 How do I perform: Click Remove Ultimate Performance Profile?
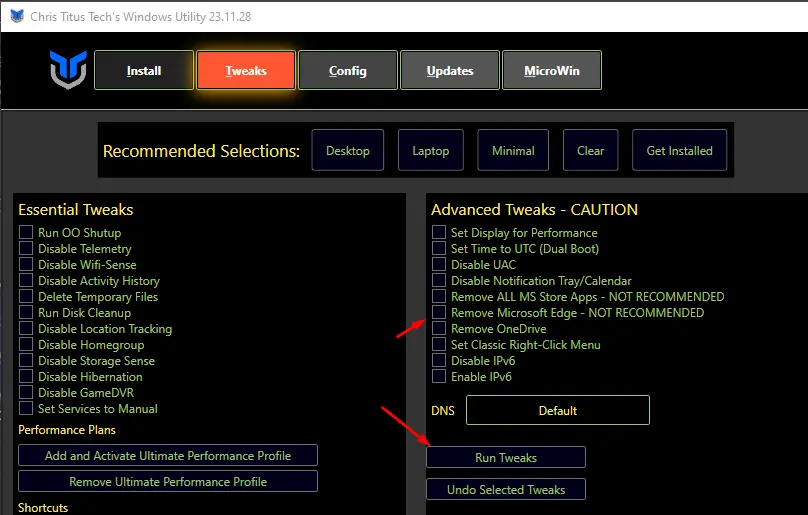(x=168, y=481)
